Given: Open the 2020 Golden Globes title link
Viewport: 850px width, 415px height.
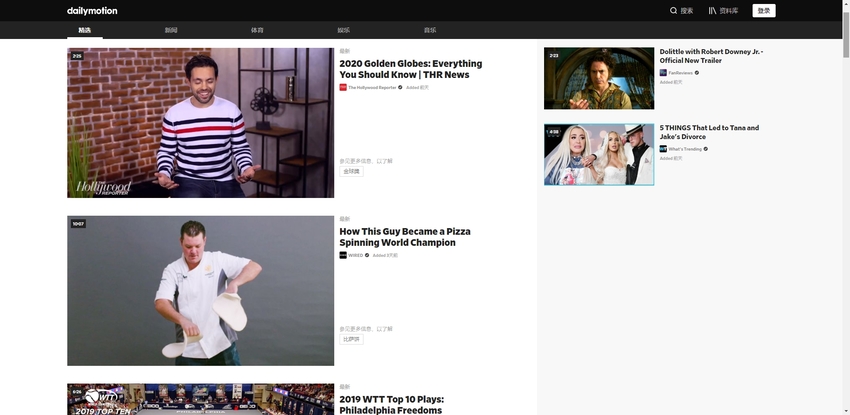Looking at the screenshot, I should click(410, 69).
